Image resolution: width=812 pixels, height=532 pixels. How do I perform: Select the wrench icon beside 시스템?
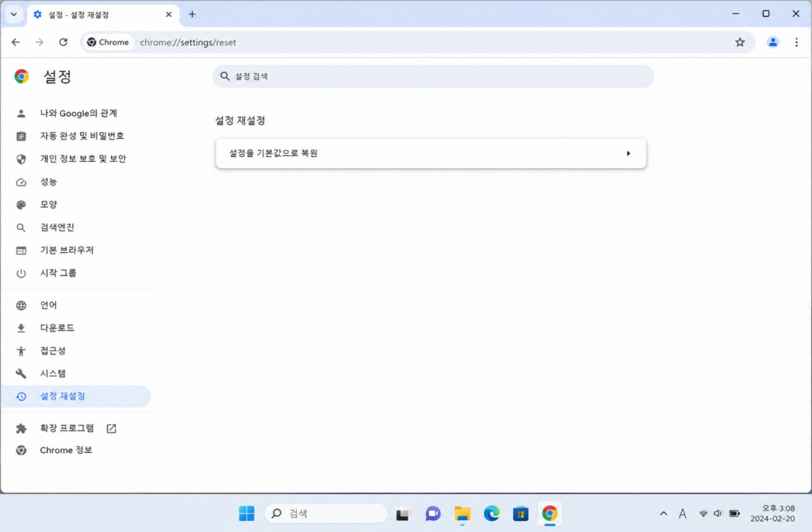tap(21, 373)
